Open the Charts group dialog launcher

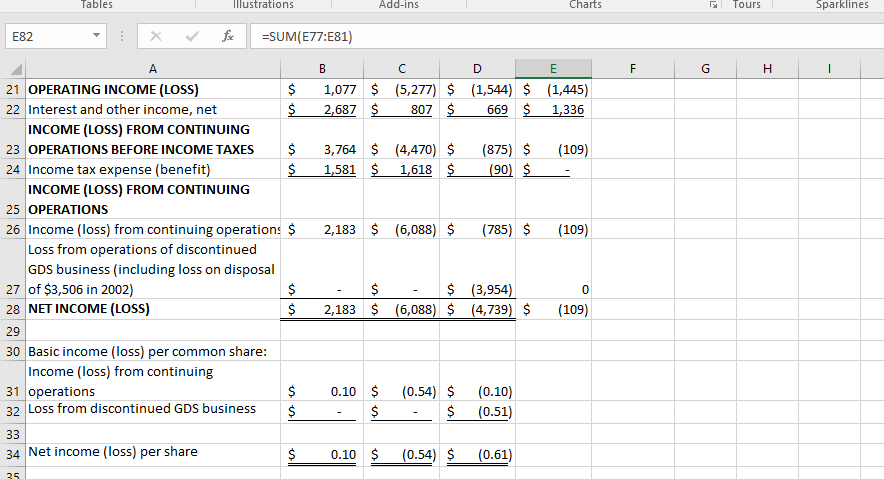tap(714, 5)
